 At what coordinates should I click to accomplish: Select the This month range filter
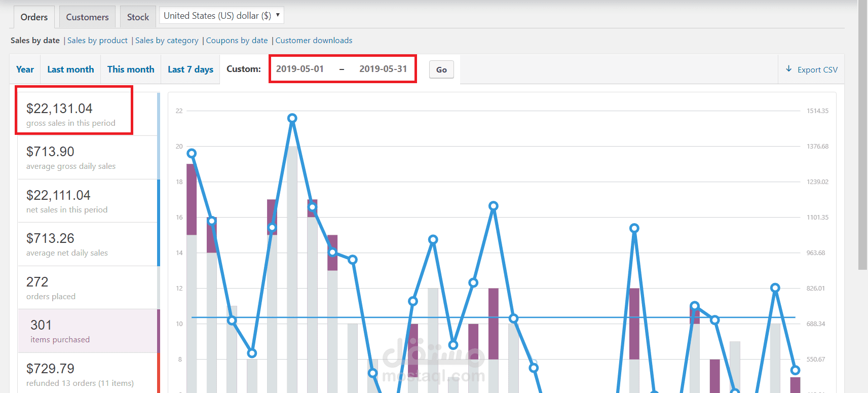coord(131,69)
